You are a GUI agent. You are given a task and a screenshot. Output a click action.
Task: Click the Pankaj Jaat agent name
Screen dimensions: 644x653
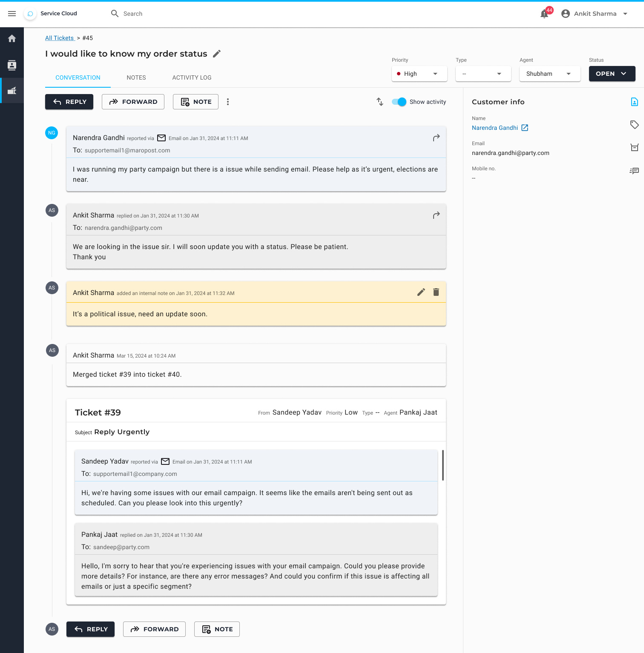tap(418, 412)
